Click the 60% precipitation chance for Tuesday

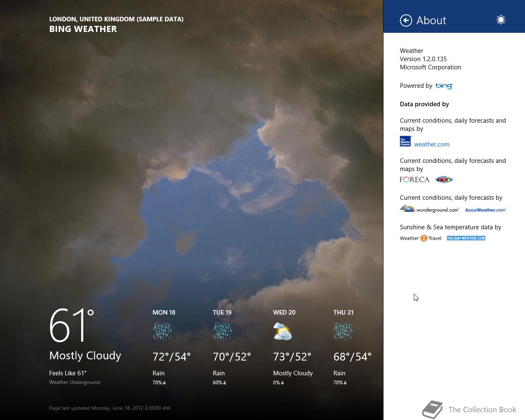(219, 383)
